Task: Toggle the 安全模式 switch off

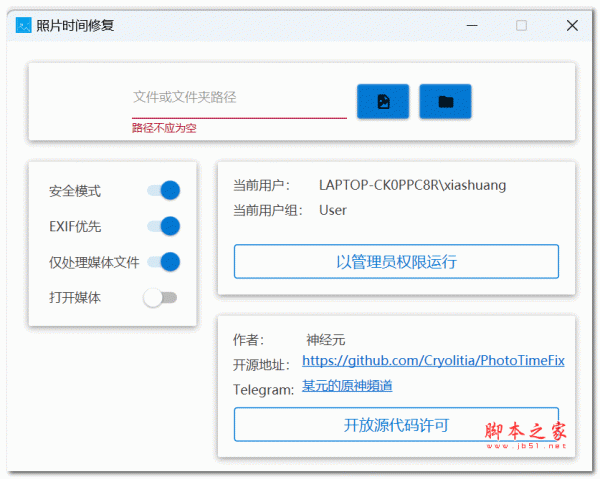Action: tap(164, 190)
